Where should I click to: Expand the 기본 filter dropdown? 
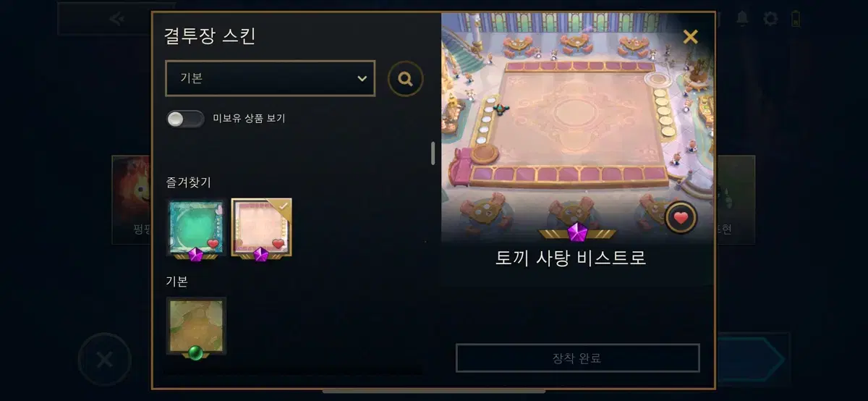(271, 78)
